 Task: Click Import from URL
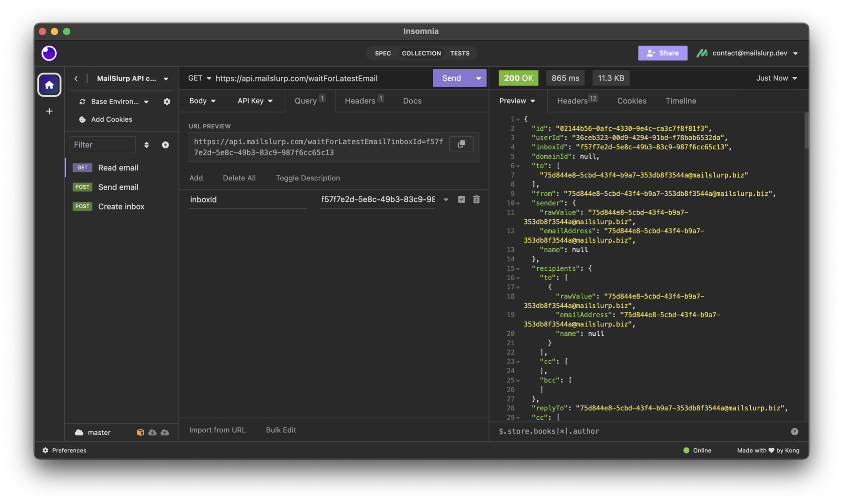(x=217, y=430)
